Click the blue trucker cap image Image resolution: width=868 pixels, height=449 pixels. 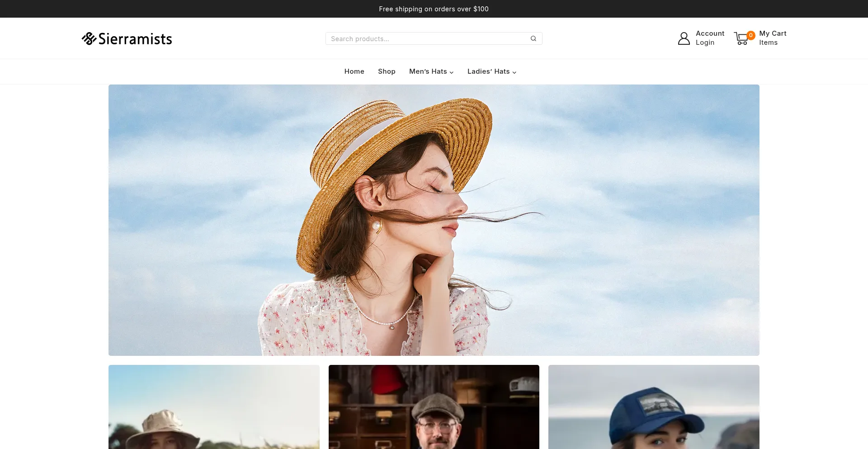pyautogui.click(x=653, y=407)
